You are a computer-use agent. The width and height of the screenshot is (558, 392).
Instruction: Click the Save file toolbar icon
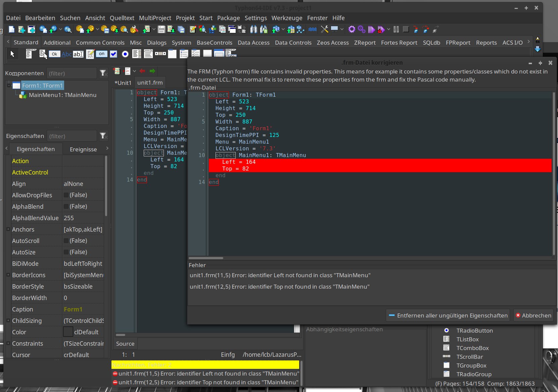point(161,30)
